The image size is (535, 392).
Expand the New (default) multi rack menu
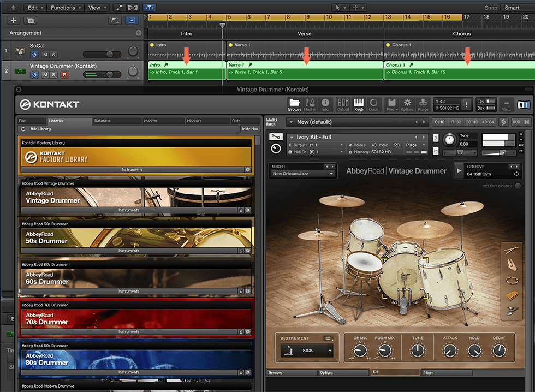(291, 122)
